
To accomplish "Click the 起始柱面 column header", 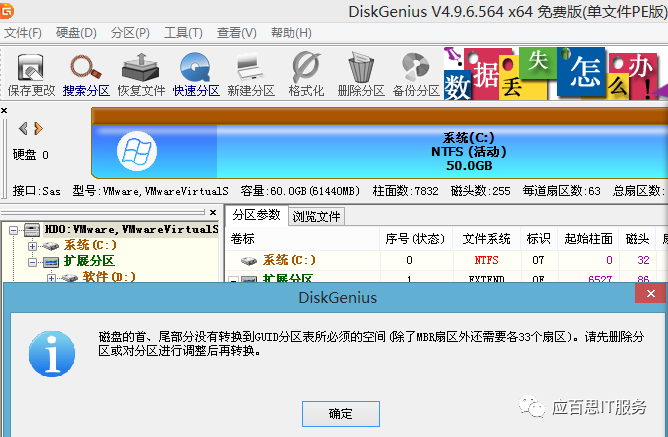I will pos(588,239).
